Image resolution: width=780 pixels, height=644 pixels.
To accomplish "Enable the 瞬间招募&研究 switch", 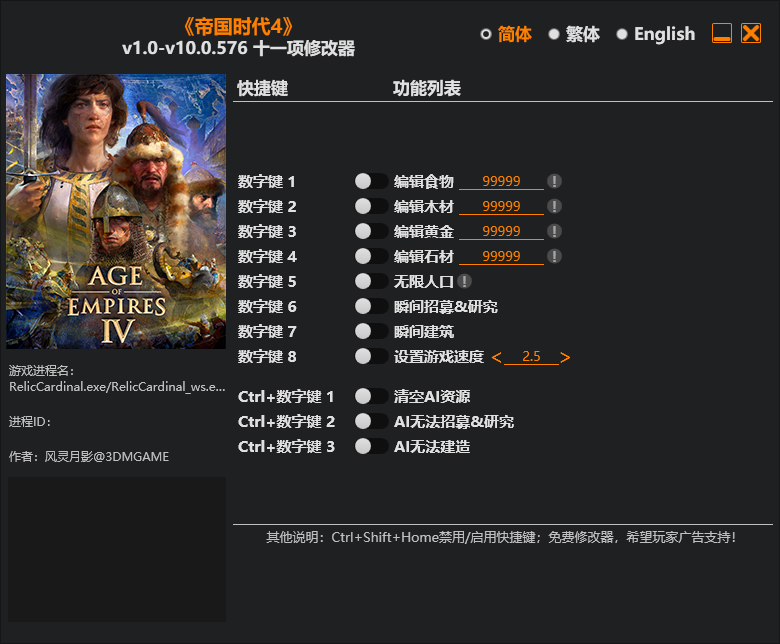I will point(371,306).
